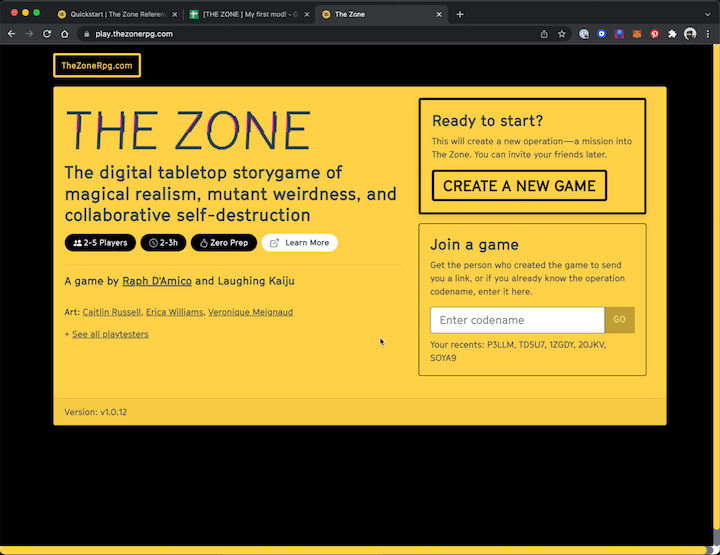Image resolution: width=720 pixels, height=555 pixels.
Task: Open the TheZoneRpg.com button
Action: click(x=97, y=66)
